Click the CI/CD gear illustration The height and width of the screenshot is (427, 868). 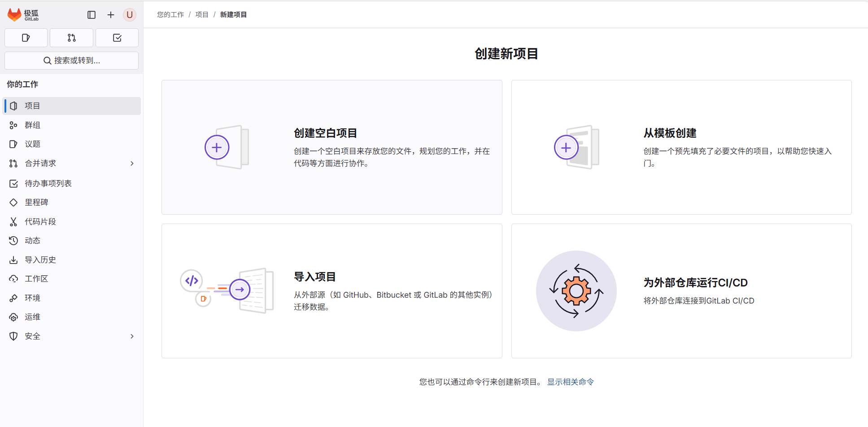pyautogui.click(x=576, y=291)
